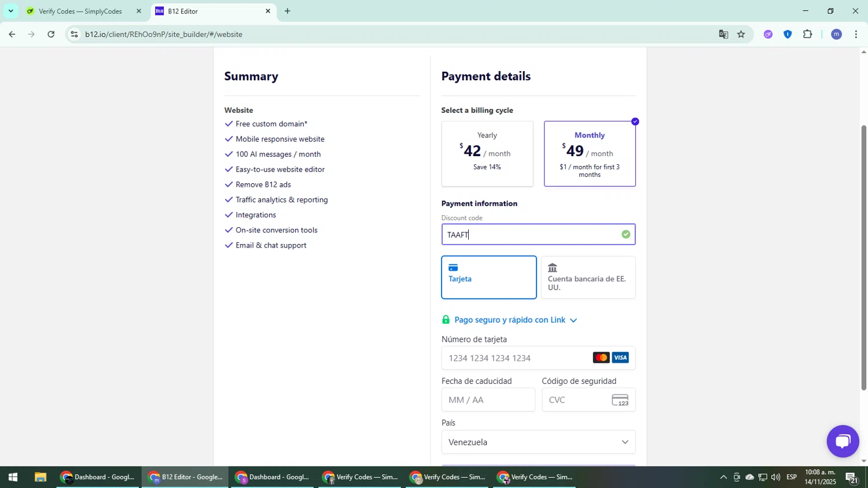Click the ESP language indicator
Screen dimensions: 868x488
click(x=792, y=478)
